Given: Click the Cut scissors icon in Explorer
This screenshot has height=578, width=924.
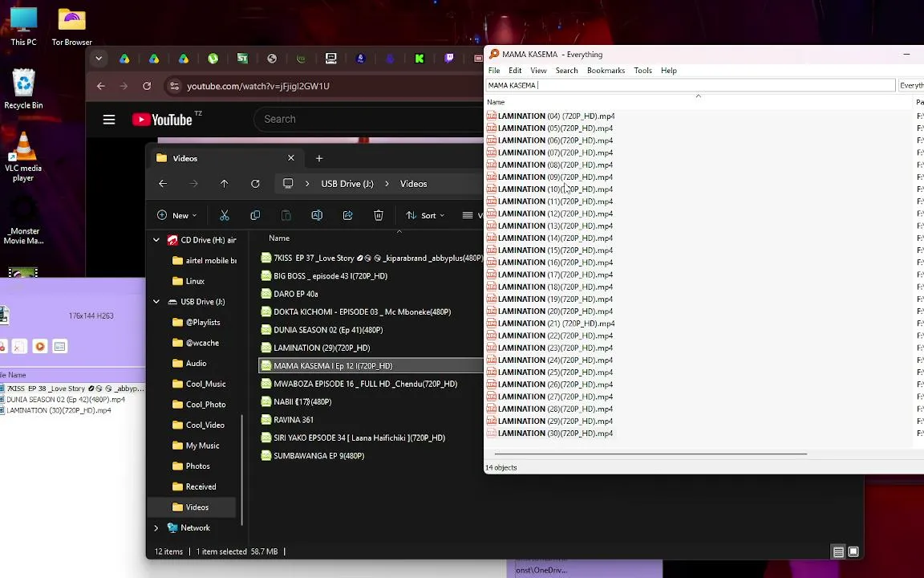Looking at the screenshot, I should (225, 215).
